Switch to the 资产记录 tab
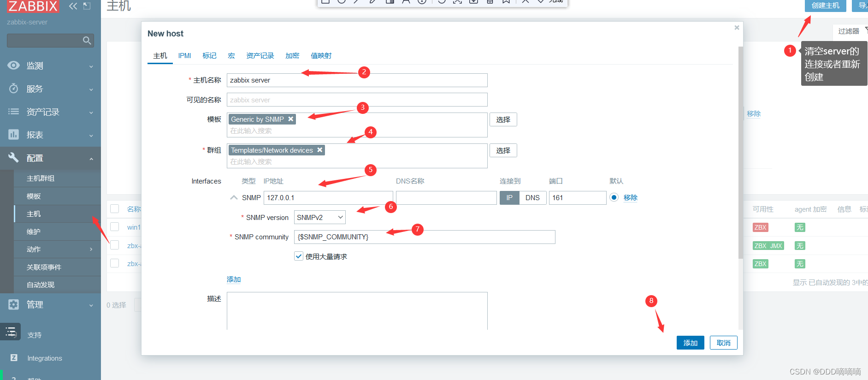Screen dimensions: 868x380 point(260,56)
